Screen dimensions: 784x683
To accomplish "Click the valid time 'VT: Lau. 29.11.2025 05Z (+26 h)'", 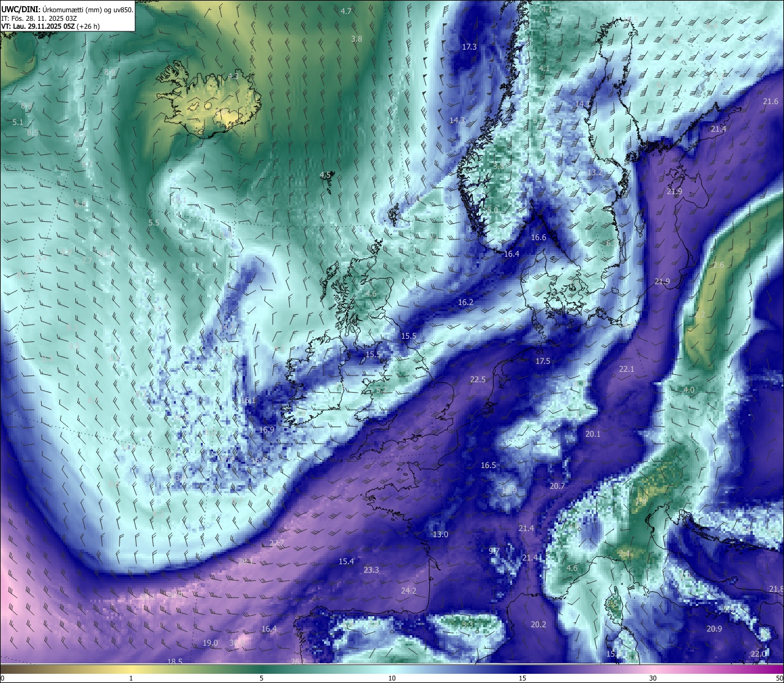I will click(50, 26).
